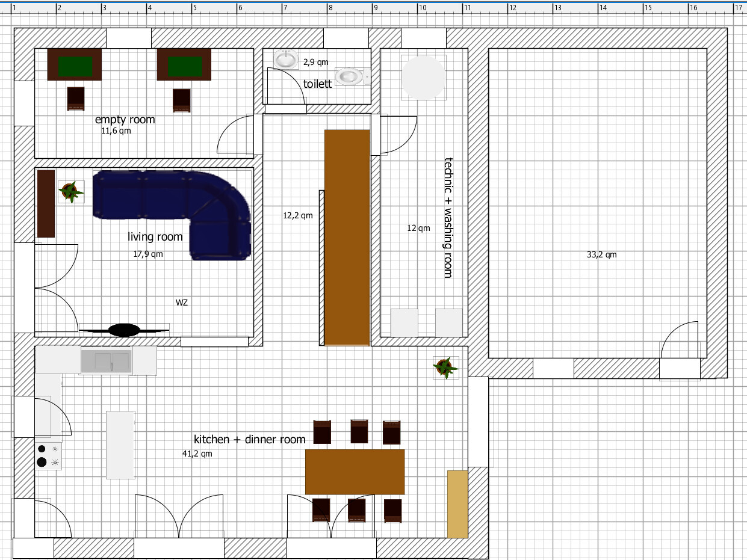Select the tan cabinet in kitchen corner

pos(457,504)
